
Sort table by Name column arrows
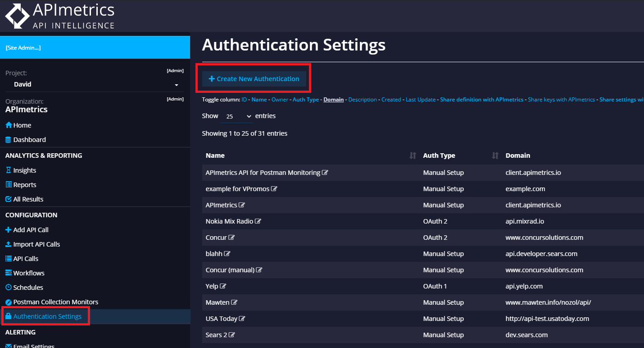[x=413, y=156]
